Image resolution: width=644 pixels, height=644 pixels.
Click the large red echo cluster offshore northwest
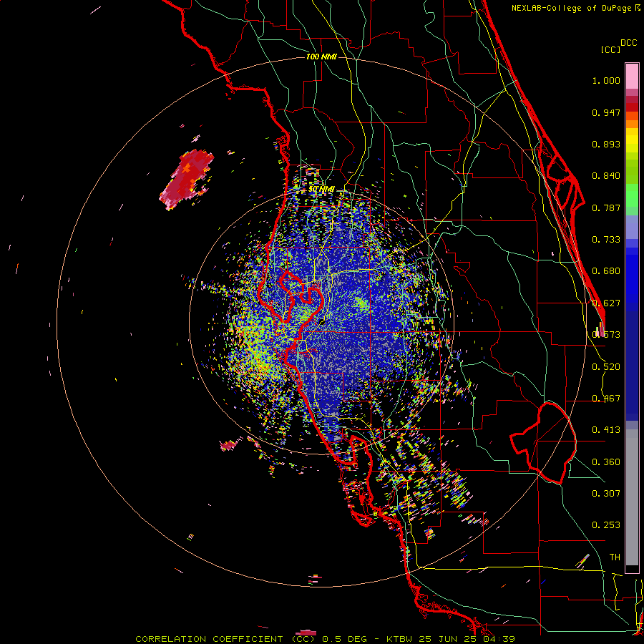187,179
